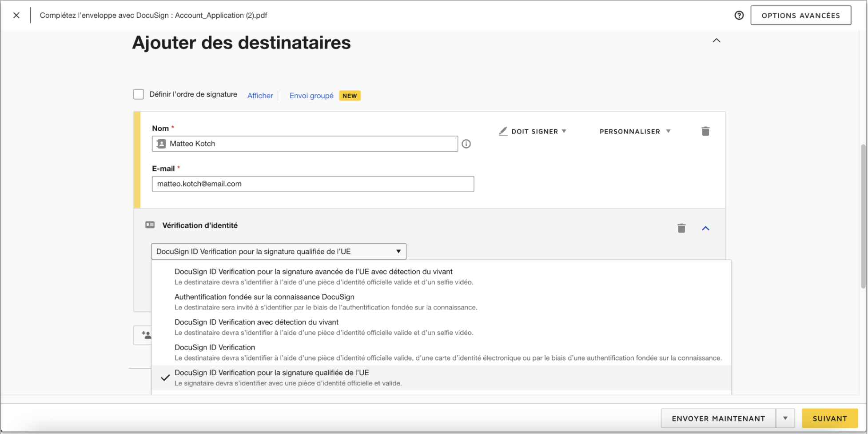Screen dimensions: 868x434
Task: Click the Vérification d'identité card icon
Action: point(150,225)
